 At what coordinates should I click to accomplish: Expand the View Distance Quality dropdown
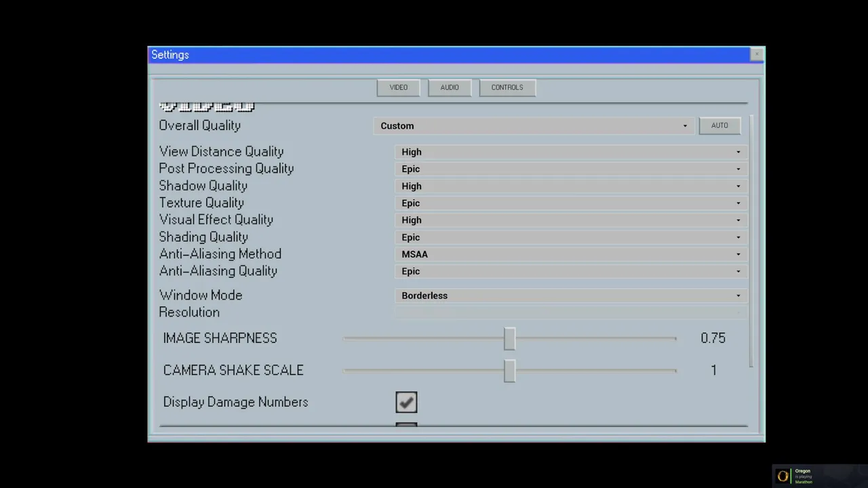pyautogui.click(x=570, y=152)
